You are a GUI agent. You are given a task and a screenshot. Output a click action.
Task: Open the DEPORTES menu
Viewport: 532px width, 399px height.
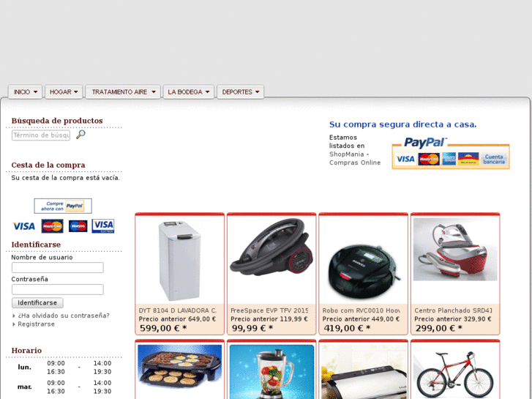click(x=240, y=92)
